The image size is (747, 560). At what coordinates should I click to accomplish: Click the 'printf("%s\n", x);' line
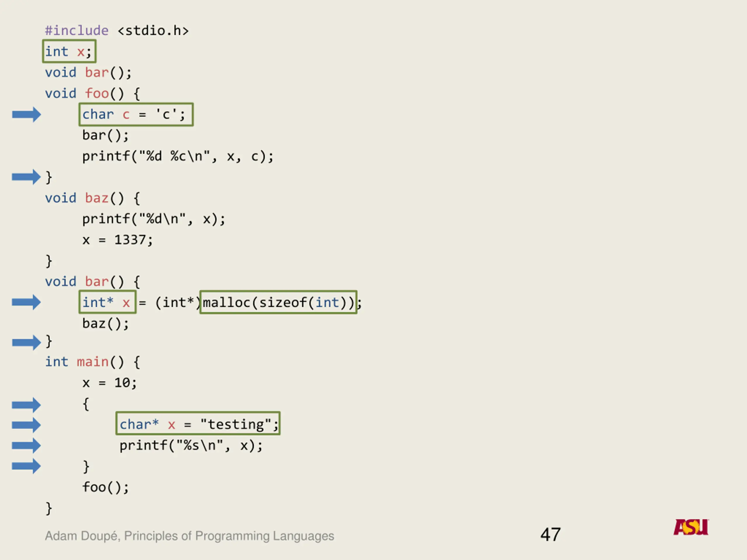click(191, 446)
